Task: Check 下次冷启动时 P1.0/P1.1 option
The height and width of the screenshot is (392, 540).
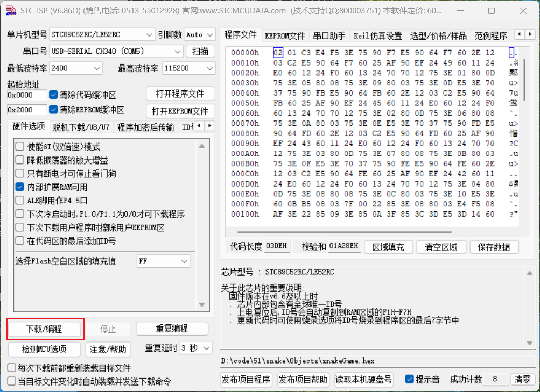Action: coord(19,214)
